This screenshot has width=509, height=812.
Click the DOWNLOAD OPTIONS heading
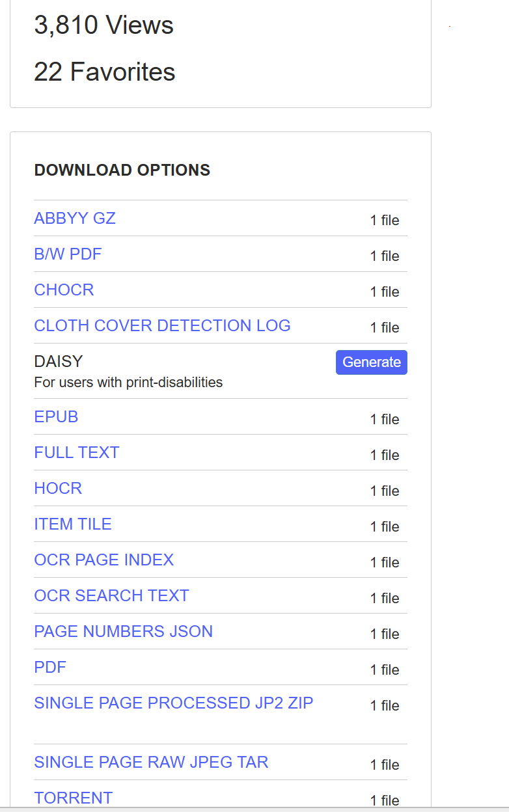(x=122, y=170)
